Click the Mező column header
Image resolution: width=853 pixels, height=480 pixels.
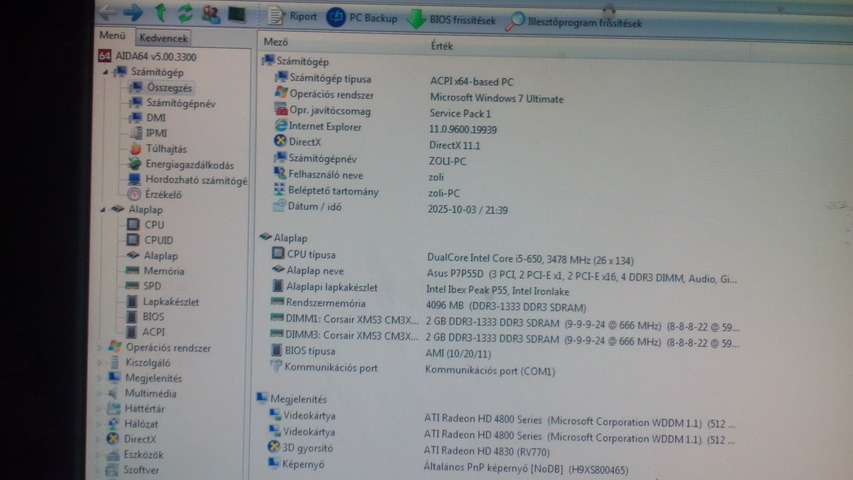pyautogui.click(x=276, y=42)
